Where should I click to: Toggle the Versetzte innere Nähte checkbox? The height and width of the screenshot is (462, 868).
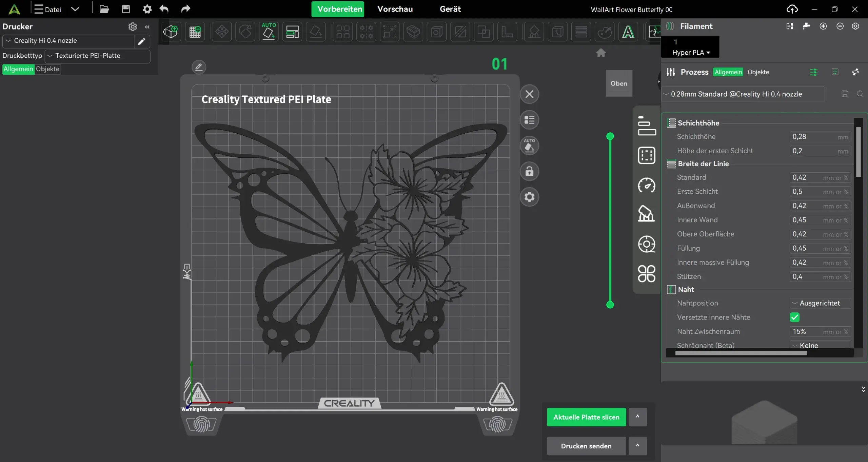click(x=794, y=317)
